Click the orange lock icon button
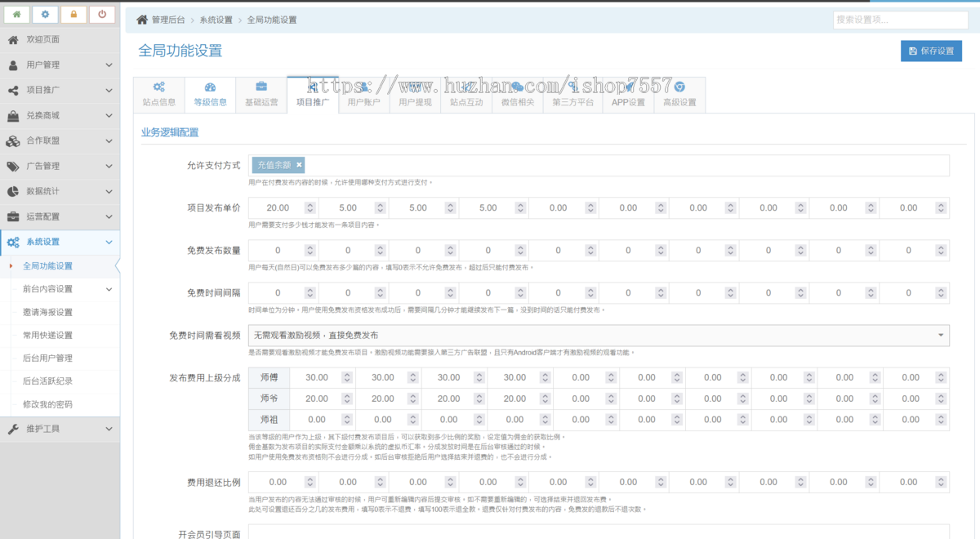This screenshot has width=980, height=539. pyautogui.click(x=73, y=14)
